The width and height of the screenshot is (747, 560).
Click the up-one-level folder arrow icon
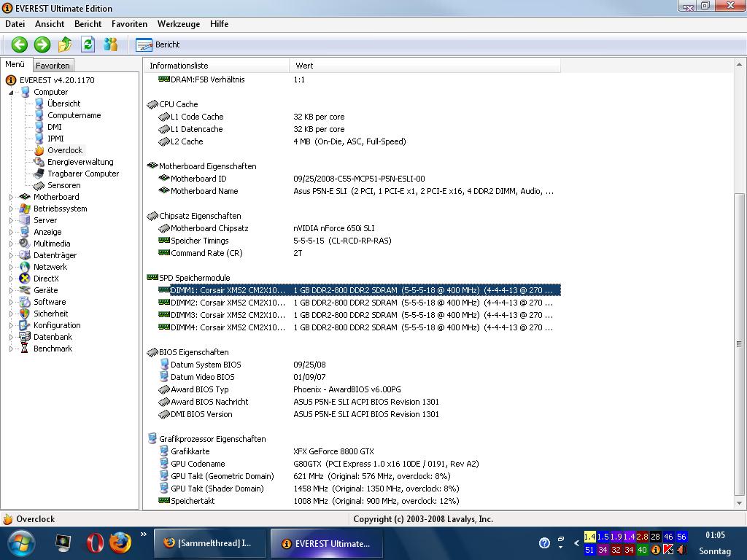[65, 44]
